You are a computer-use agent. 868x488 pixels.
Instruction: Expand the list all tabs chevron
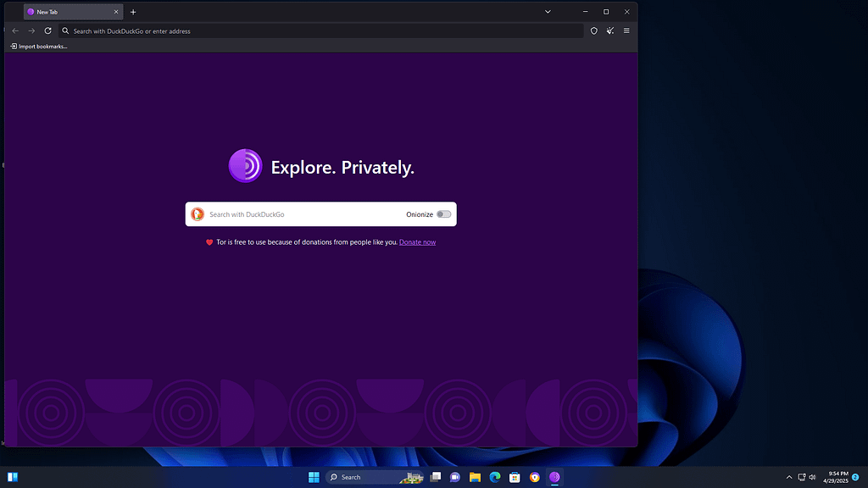pyautogui.click(x=548, y=12)
